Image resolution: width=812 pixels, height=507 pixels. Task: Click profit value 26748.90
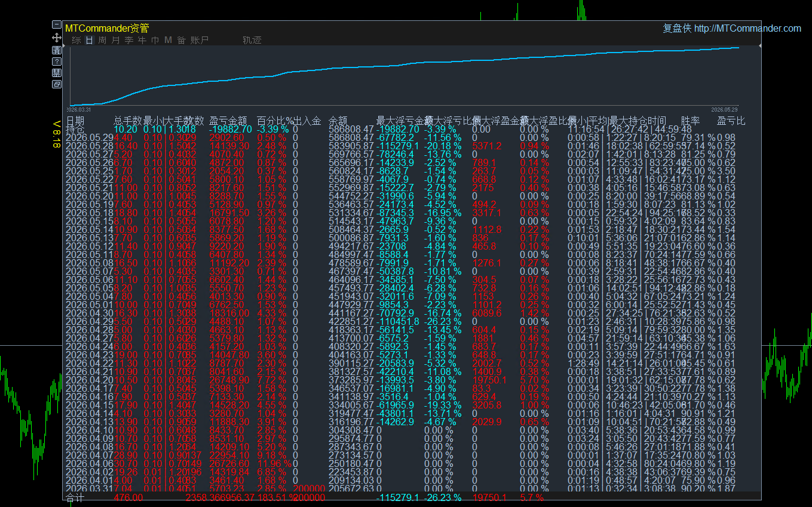(229, 380)
